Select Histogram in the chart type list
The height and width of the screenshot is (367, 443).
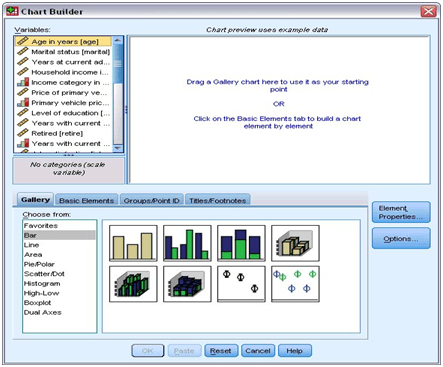click(42, 283)
